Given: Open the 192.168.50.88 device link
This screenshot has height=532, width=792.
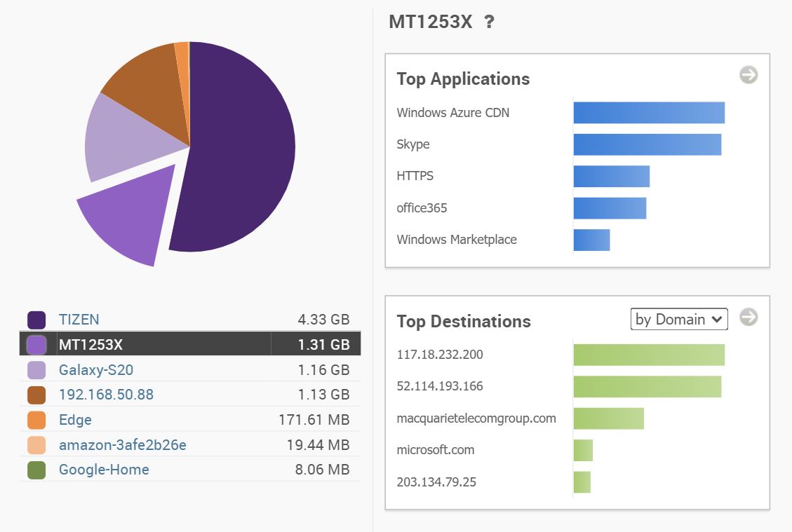Looking at the screenshot, I should (106, 395).
